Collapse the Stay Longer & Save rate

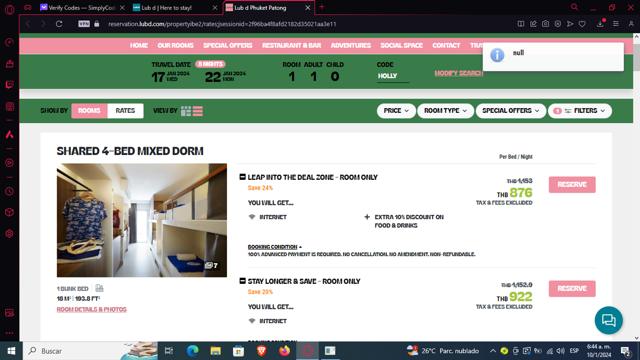point(242,281)
